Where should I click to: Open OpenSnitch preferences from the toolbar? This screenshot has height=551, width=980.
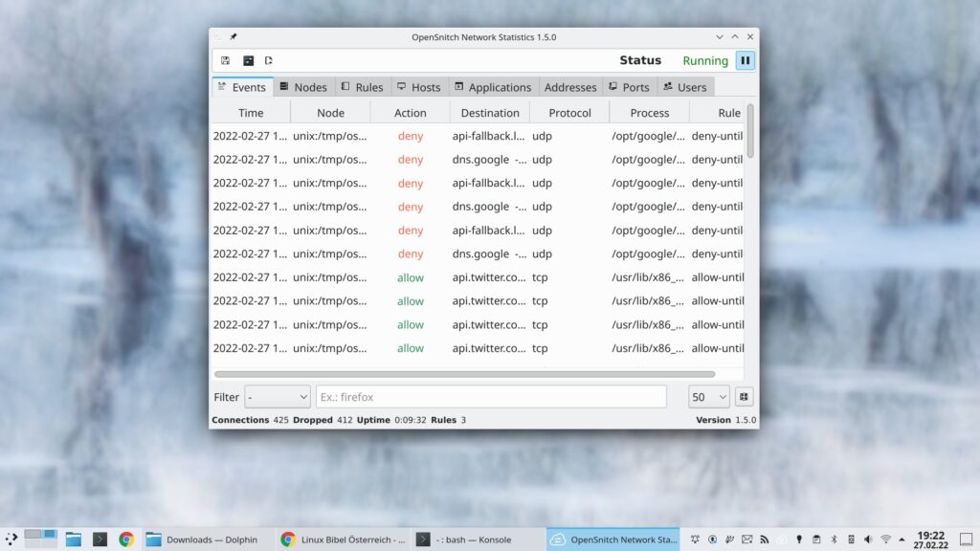[x=248, y=60]
